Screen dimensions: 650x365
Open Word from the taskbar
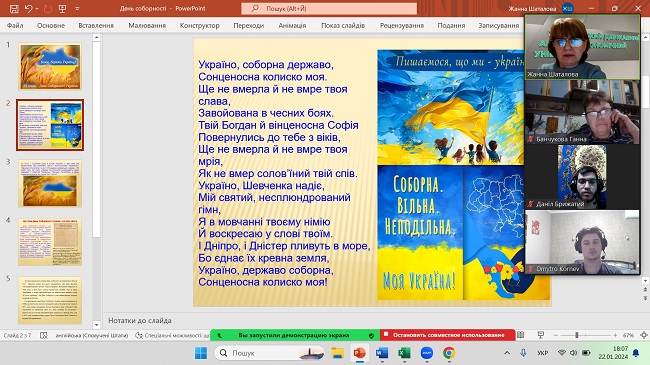[382, 353]
